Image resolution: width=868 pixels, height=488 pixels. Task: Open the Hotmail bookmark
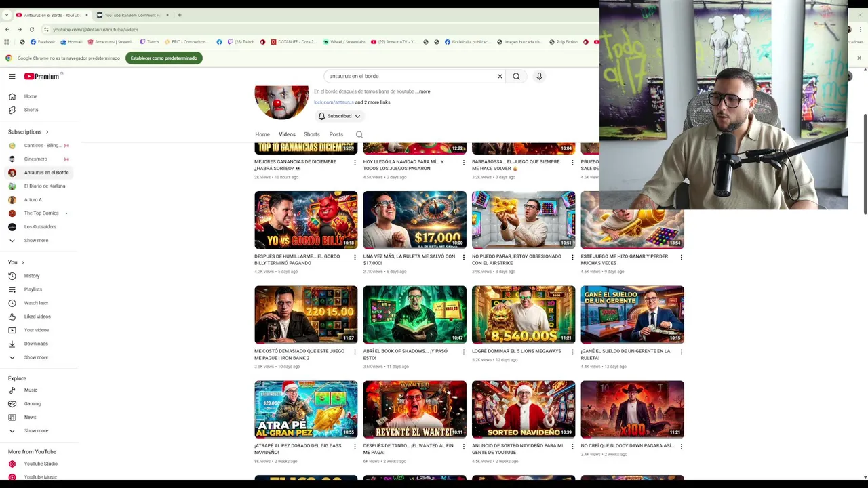(x=71, y=42)
